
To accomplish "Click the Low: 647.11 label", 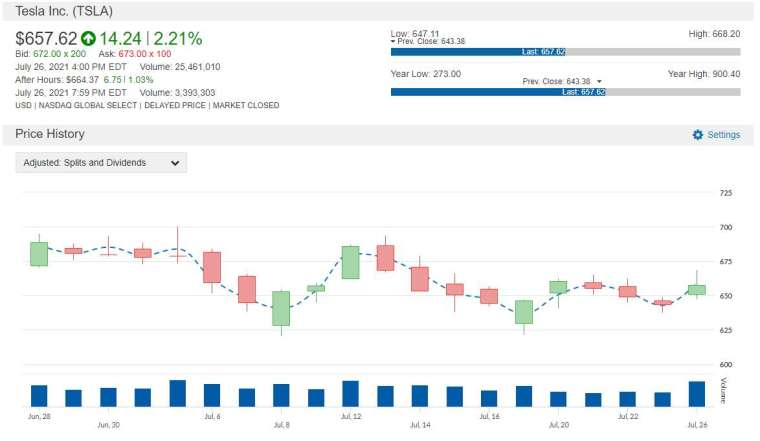I will coord(415,33).
